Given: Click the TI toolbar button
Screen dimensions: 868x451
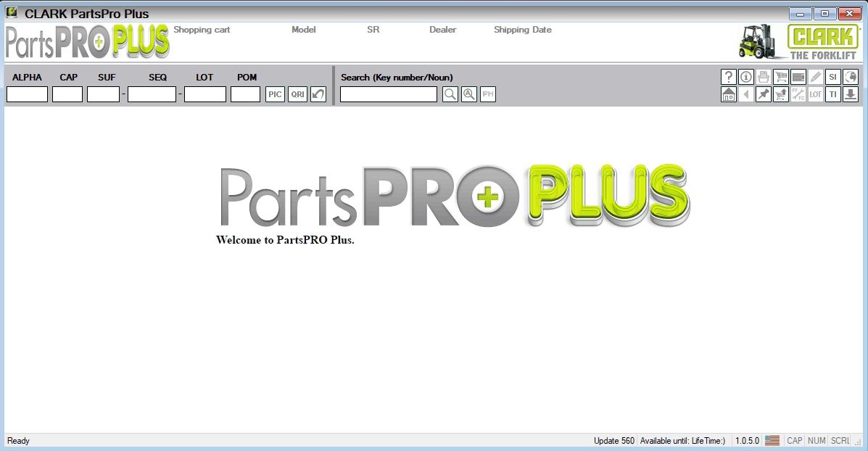Looking at the screenshot, I should coord(832,94).
